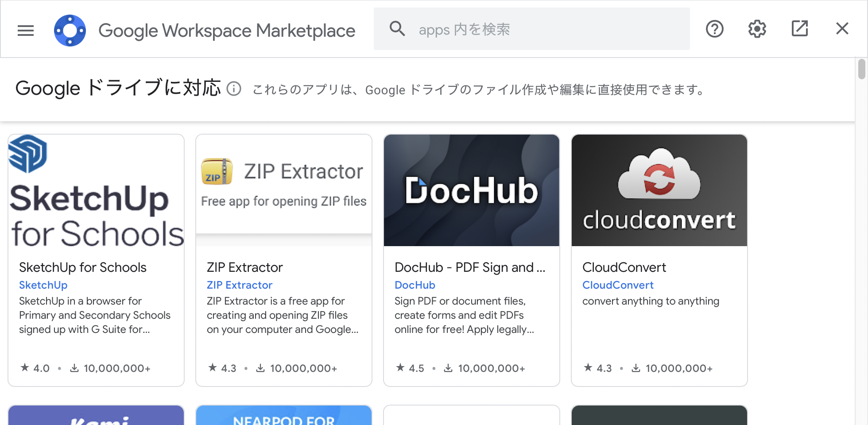Click the search magnifier icon
The height and width of the screenshot is (425, 868).
397,28
